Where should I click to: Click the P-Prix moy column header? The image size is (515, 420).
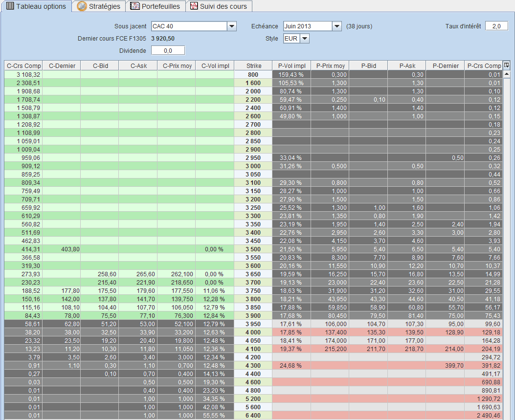(331, 66)
